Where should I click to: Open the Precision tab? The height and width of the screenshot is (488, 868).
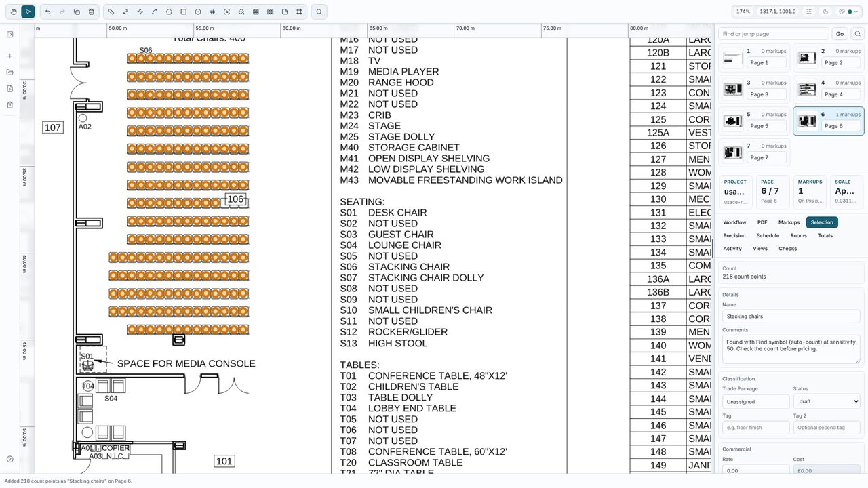(734, 235)
